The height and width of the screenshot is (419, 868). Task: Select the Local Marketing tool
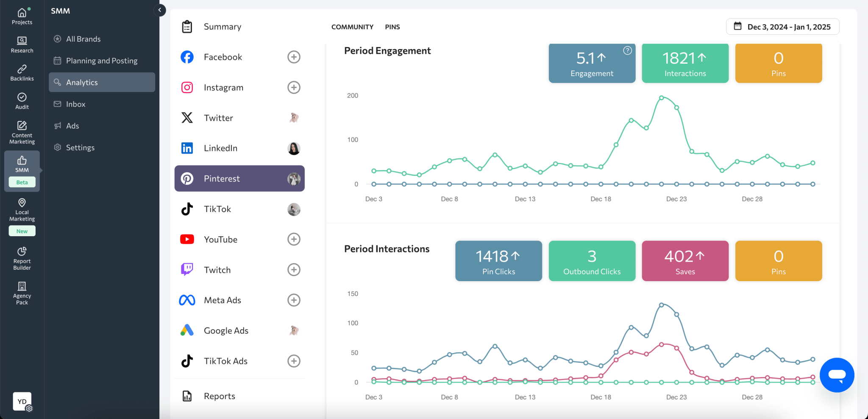click(x=22, y=210)
